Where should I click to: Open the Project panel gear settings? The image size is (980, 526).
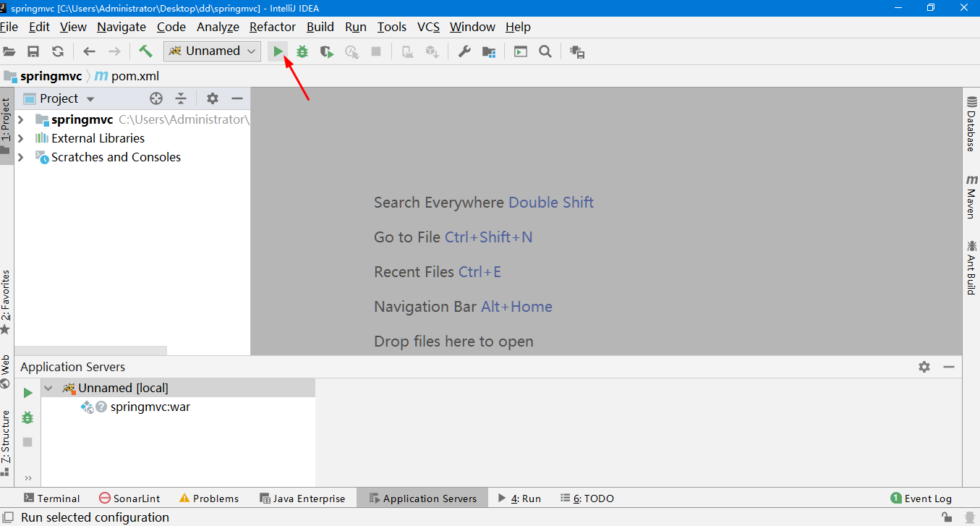(212, 98)
